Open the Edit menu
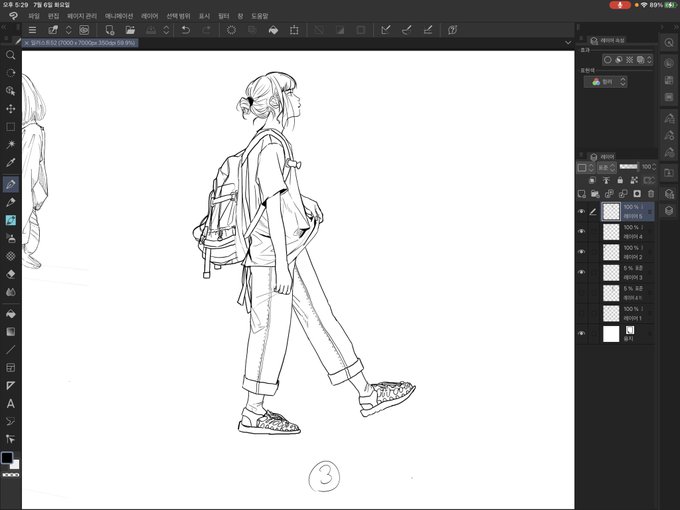Screen dimensions: 680x510 point(53,16)
